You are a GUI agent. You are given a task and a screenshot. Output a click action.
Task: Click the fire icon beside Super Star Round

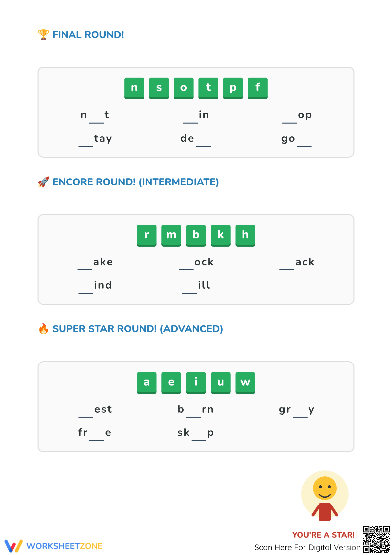pos(43,329)
